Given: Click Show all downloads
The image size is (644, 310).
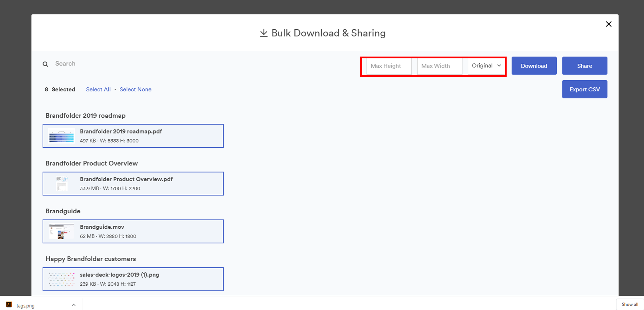Looking at the screenshot, I should (630, 304).
